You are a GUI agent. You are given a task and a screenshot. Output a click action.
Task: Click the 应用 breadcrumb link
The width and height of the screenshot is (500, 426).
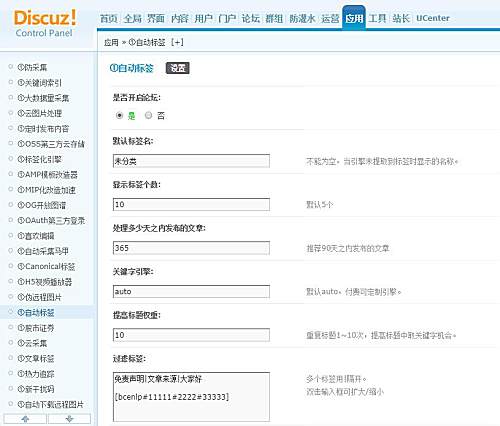(x=111, y=42)
